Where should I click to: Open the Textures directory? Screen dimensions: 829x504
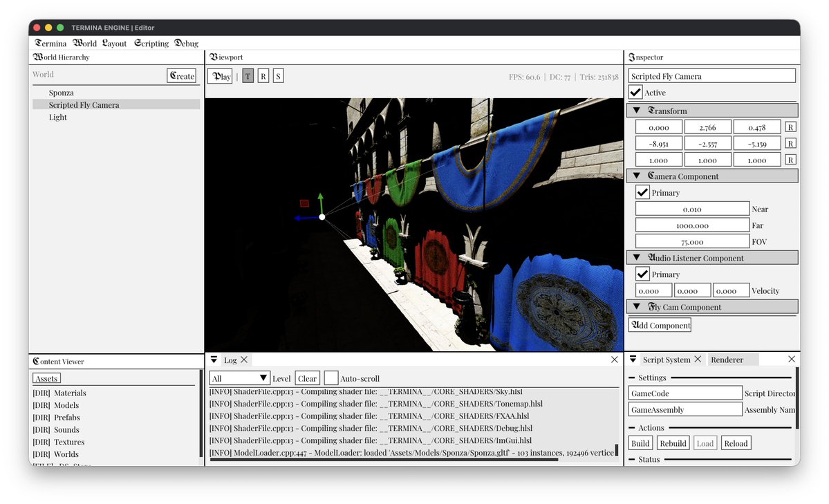59,442
